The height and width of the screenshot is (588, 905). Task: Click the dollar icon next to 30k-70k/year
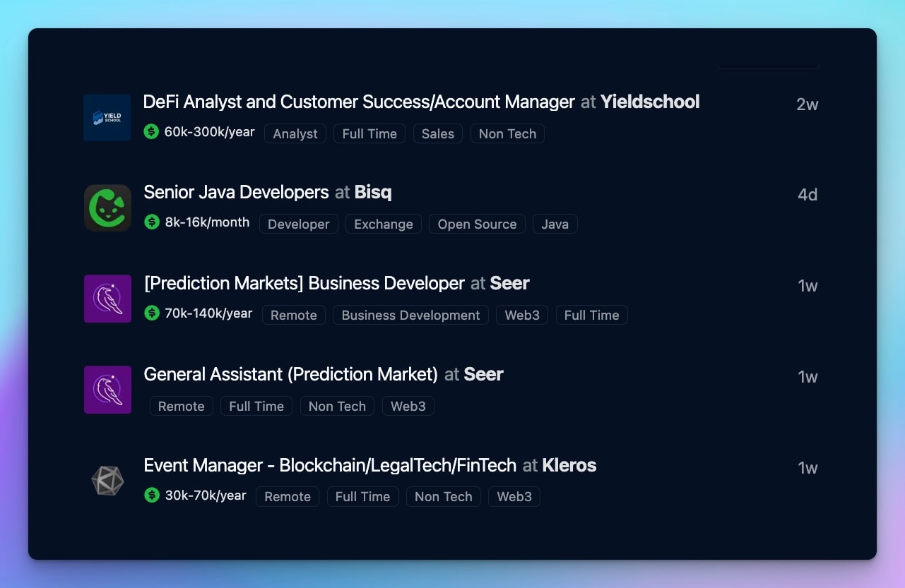coord(152,496)
